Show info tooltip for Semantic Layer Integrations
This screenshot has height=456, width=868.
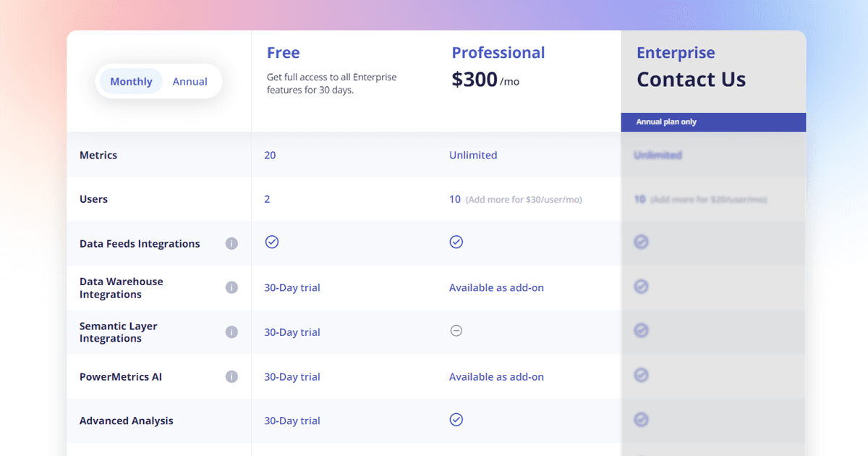click(x=231, y=332)
